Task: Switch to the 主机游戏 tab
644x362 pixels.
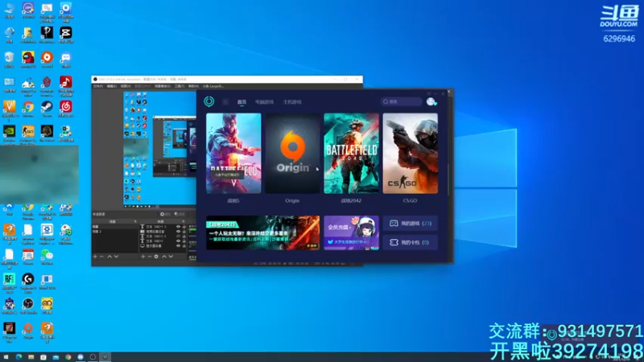Action: (x=292, y=102)
